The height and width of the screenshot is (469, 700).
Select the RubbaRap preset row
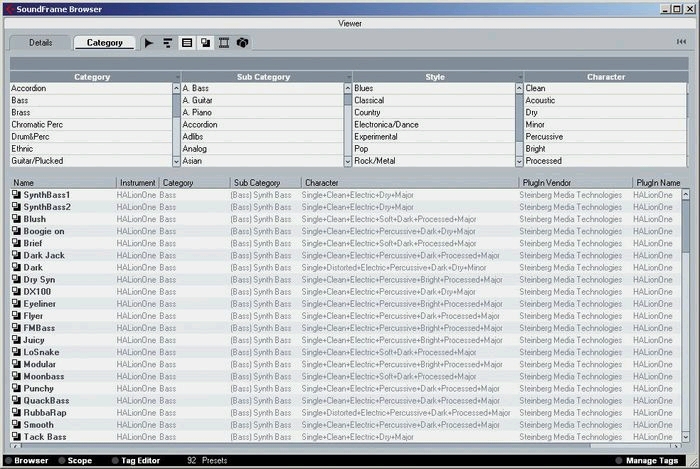pyautogui.click(x=346, y=412)
